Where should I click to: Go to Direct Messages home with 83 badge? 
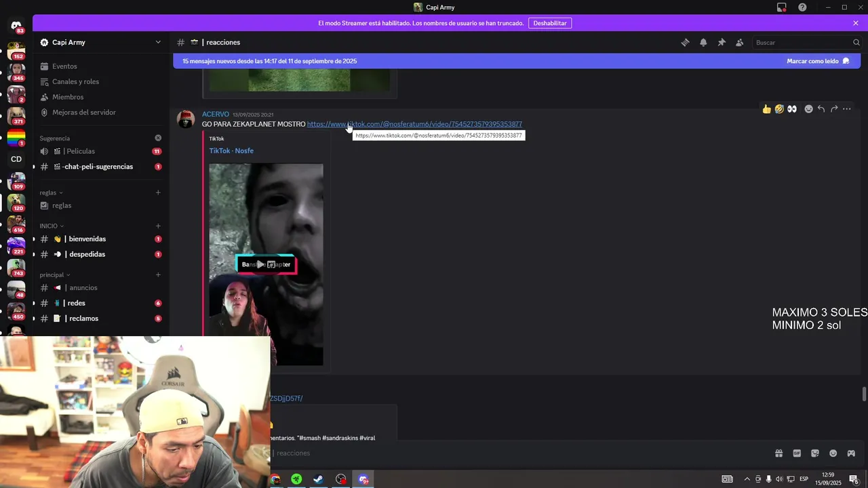16,26
